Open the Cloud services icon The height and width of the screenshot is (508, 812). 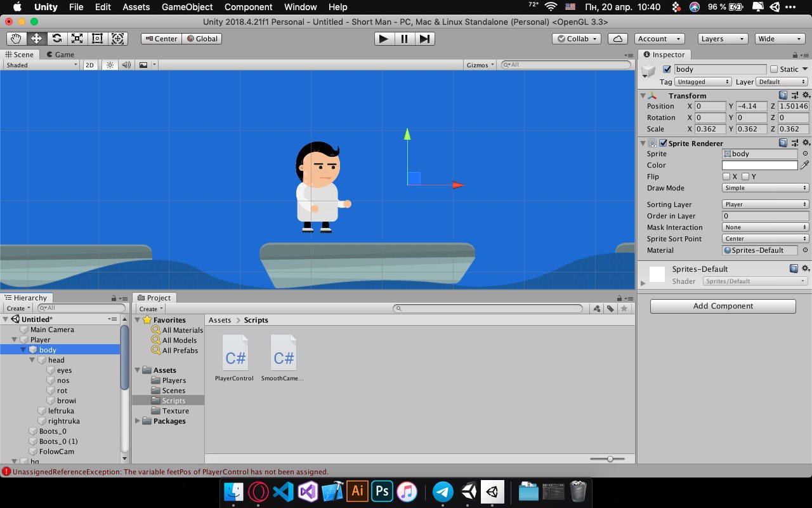618,39
